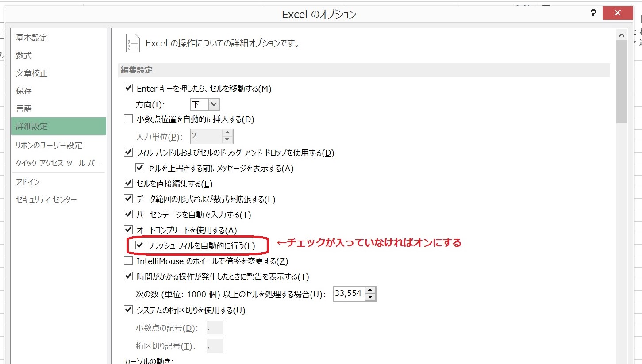Viewport: 642px width, 364px height.
Task: Decrease 入力単位 with down spinner
Action: 227,140
